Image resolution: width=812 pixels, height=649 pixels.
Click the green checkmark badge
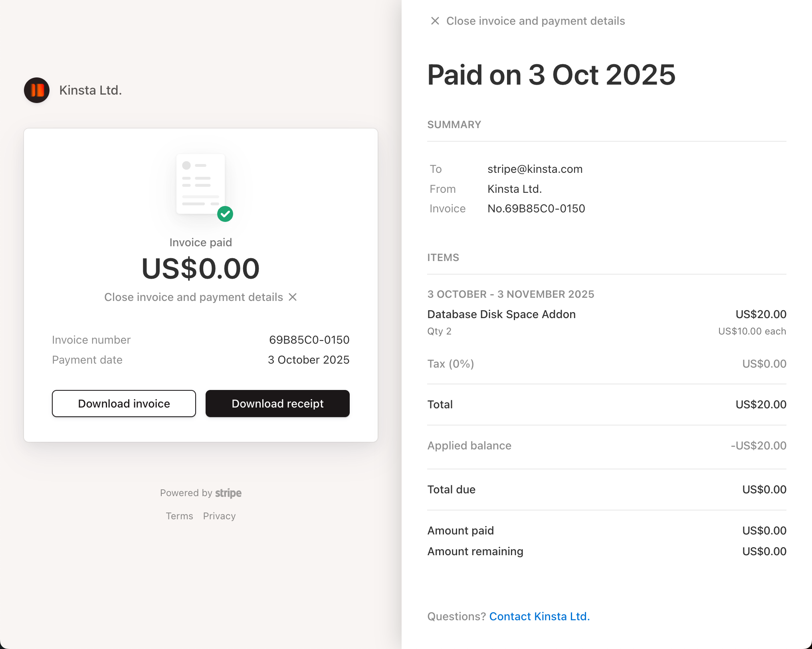[x=225, y=214]
